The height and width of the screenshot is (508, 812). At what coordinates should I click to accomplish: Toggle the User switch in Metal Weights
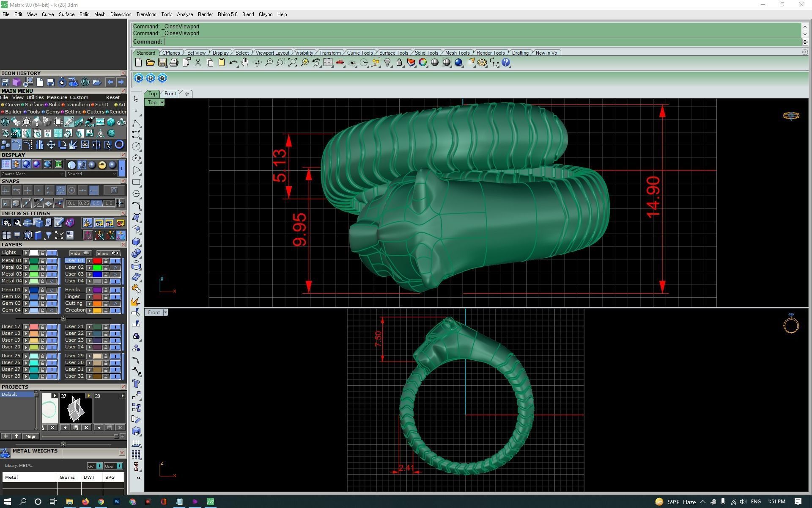pos(113,466)
